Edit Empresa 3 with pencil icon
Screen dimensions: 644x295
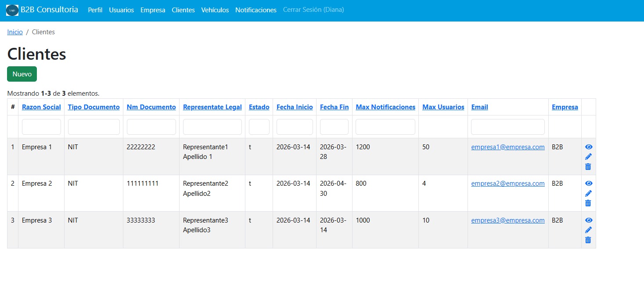pos(589,230)
